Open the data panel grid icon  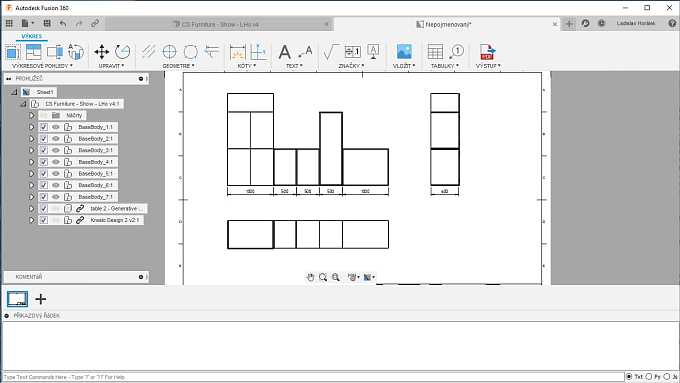tap(9, 23)
